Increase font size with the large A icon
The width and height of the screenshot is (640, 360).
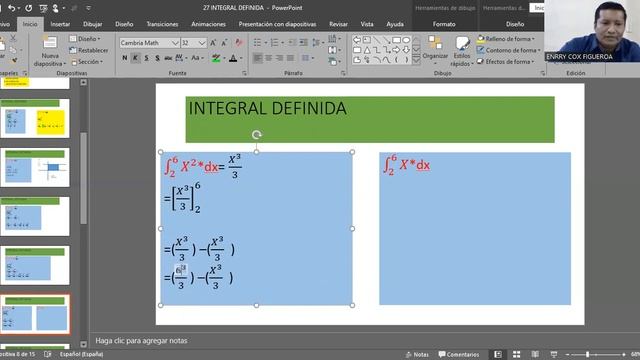coord(213,43)
